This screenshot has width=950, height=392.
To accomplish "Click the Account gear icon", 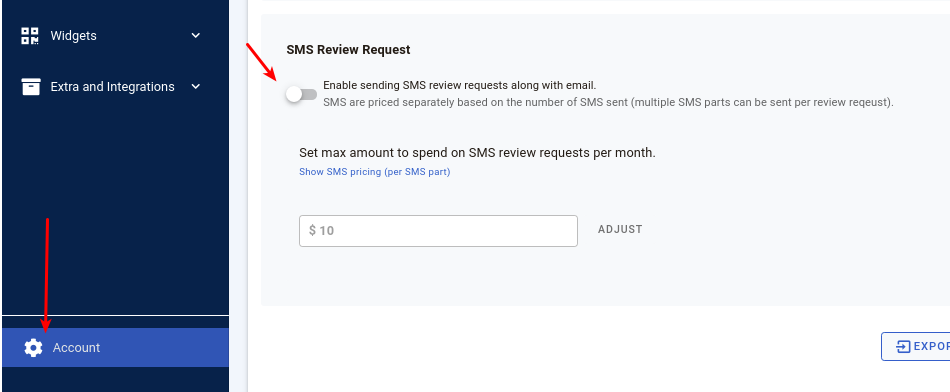I will pos(33,348).
